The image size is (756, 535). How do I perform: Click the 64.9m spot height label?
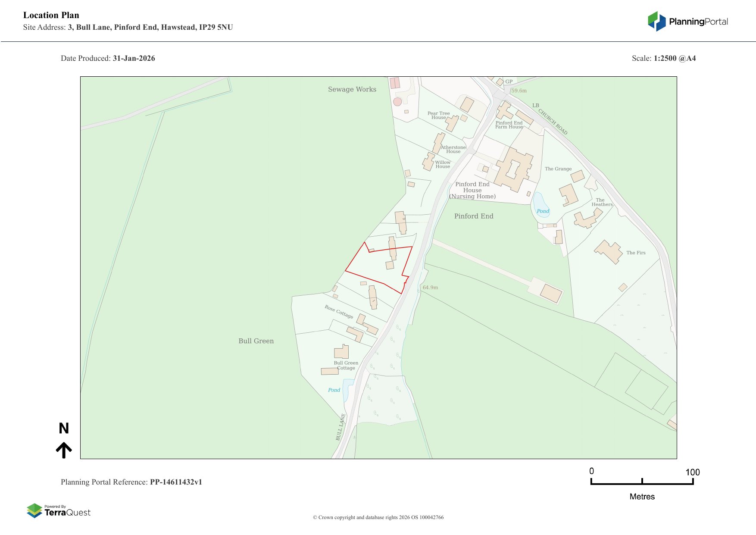tap(430, 288)
